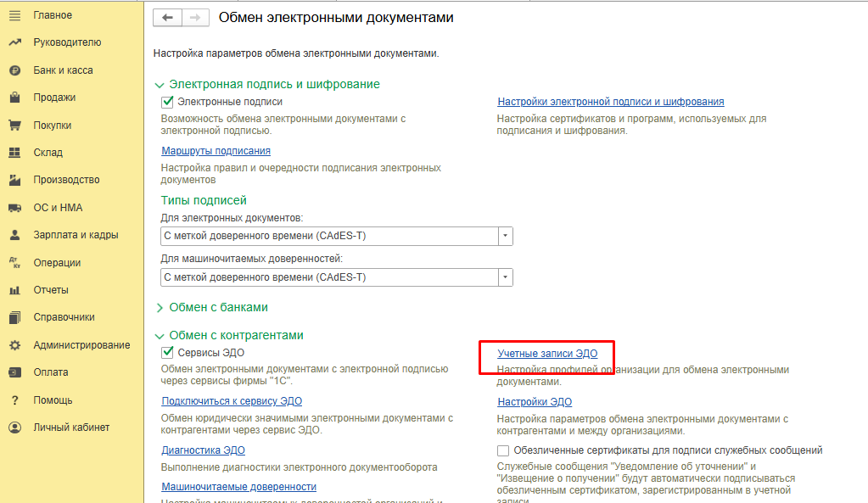The image size is (868, 503).
Task: Click the Склад grid icon
Action: point(15,152)
